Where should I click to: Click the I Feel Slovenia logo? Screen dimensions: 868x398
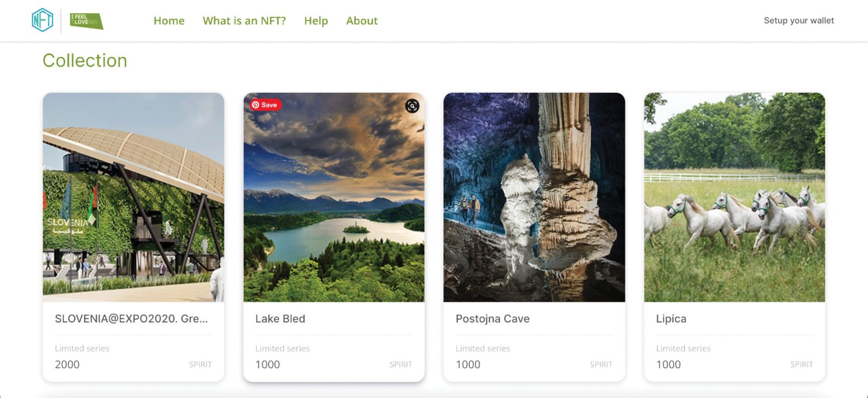(x=86, y=21)
